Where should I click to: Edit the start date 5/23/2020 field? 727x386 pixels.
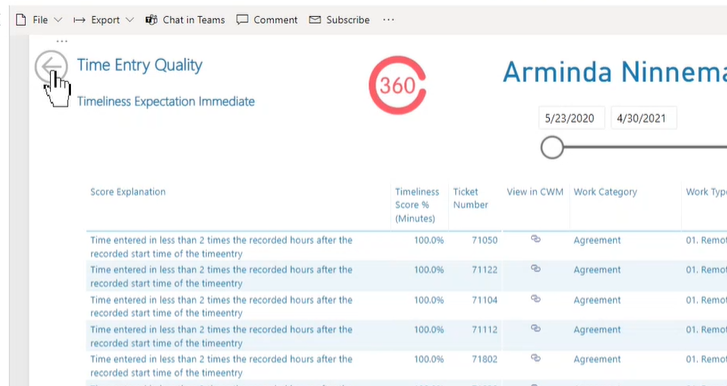click(x=571, y=118)
